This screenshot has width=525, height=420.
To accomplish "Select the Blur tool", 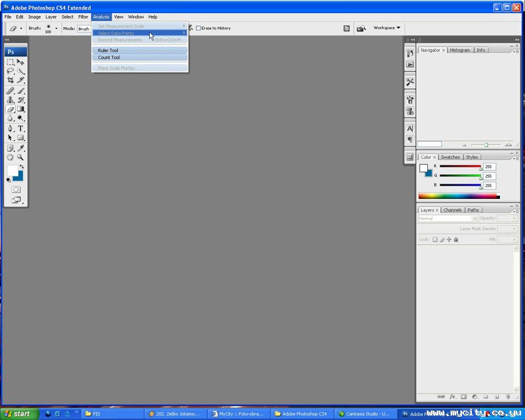I will point(10,118).
